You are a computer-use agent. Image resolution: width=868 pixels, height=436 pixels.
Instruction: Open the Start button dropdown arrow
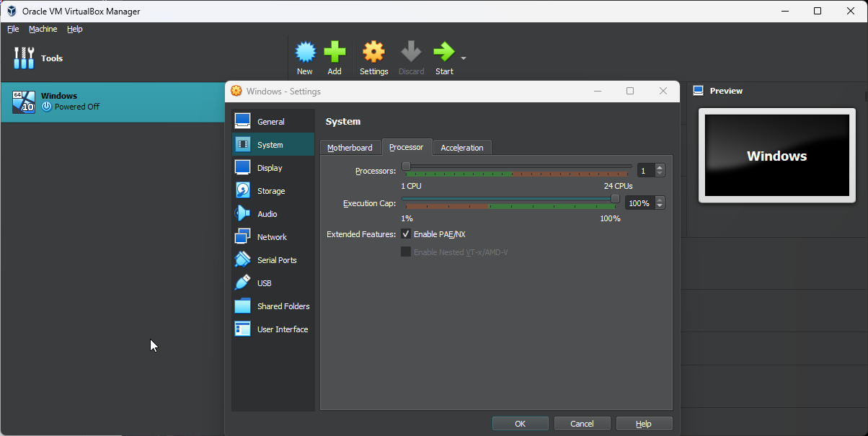(463, 58)
